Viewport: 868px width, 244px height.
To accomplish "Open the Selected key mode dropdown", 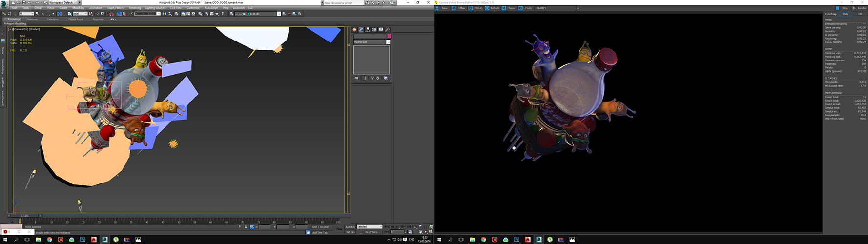I will (370, 227).
